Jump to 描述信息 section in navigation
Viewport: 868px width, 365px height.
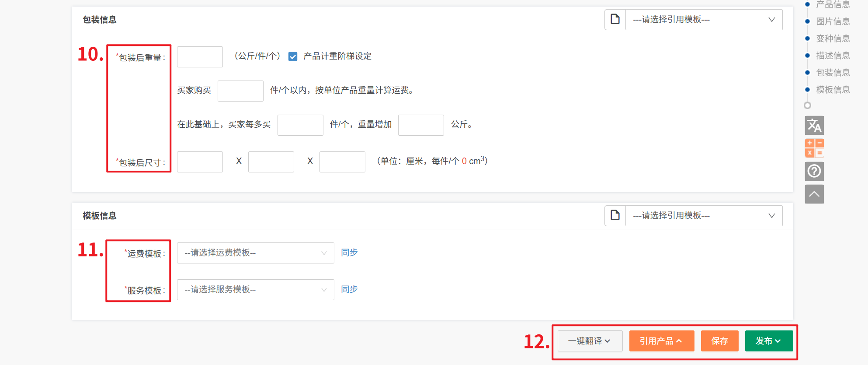click(833, 56)
